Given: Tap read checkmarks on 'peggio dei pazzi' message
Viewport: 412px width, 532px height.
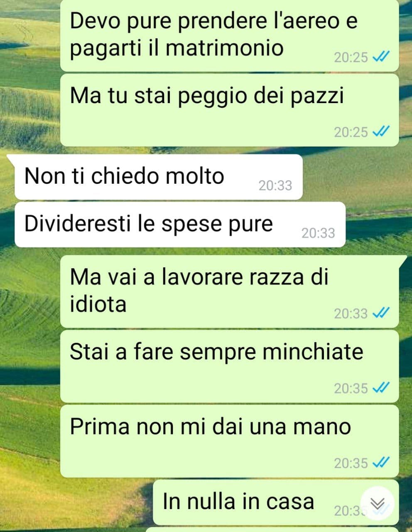Looking at the screenshot, I should pos(380,132).
